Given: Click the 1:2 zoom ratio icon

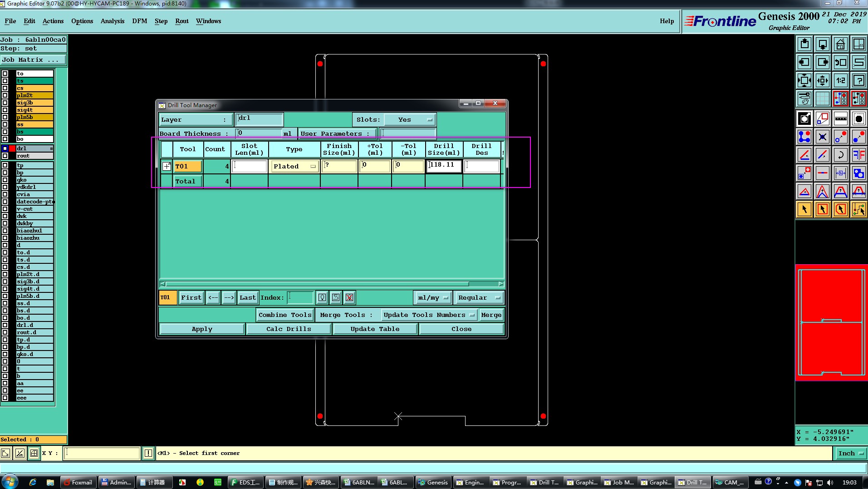Looking at the screenshot, I should tap(841, 80).
